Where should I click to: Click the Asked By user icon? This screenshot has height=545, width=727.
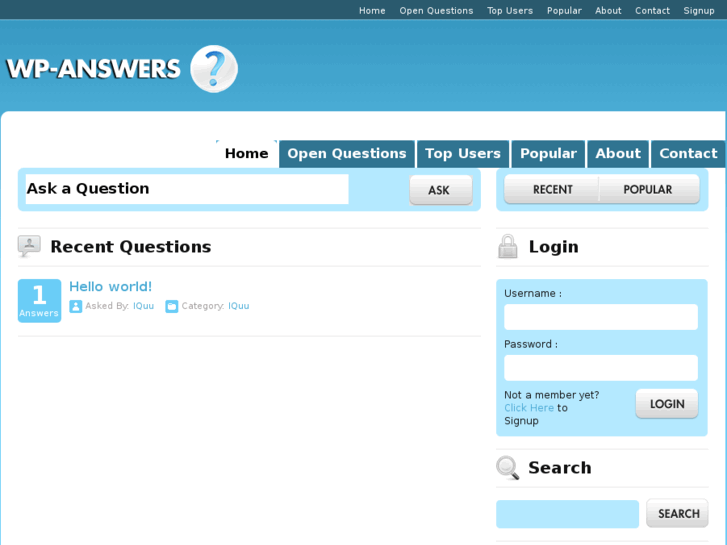click(76, 307)
